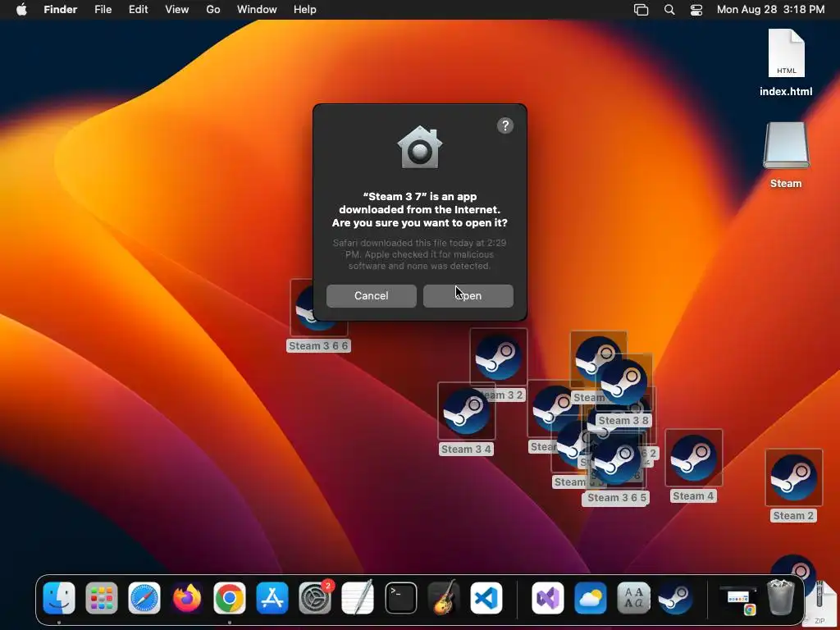840x630 pixels.
Task: Open Firefox from the Dock
Action: (x=187, y=597)
